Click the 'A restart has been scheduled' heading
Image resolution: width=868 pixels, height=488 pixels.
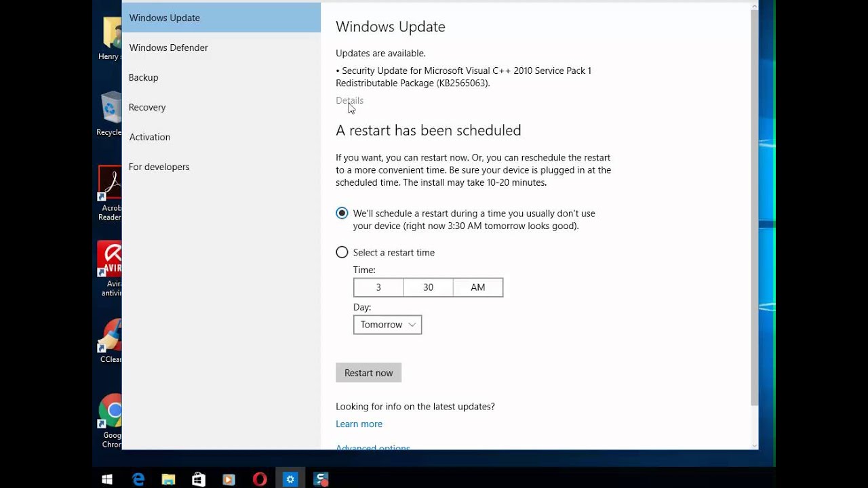(429, 130)
